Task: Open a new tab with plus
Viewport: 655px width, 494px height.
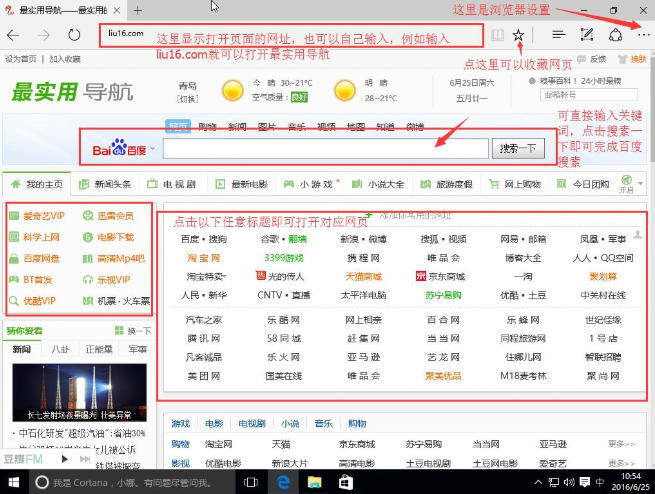Action: pos(137,11)
